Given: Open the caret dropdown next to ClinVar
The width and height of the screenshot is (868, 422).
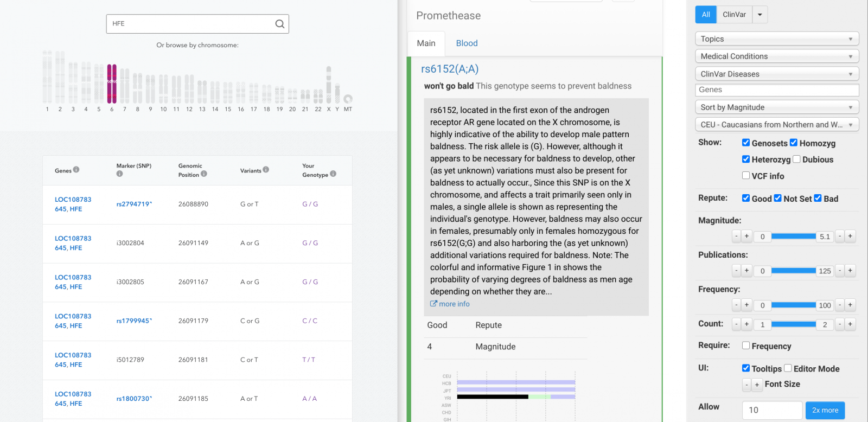Looking at the screenshot, I should click(760, 15).
